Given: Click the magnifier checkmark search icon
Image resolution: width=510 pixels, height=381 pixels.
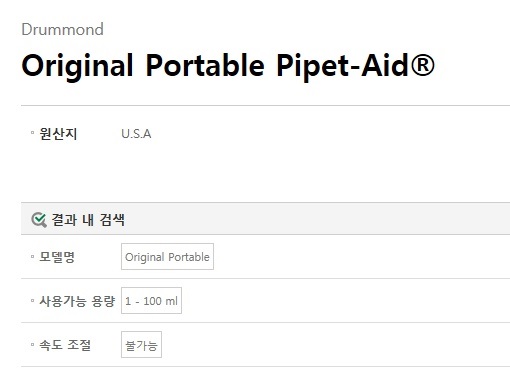Looking at the screenshot, I should 39,220.
